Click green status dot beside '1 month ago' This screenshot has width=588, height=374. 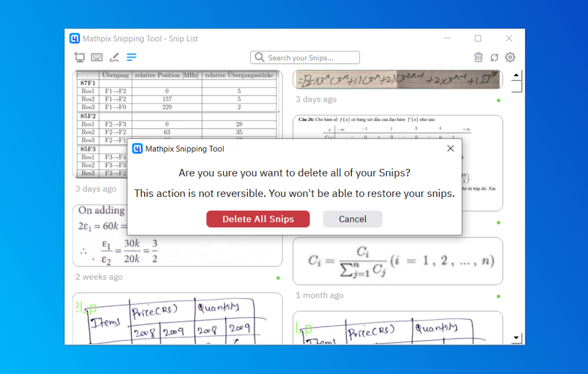(x=498, y=296)
